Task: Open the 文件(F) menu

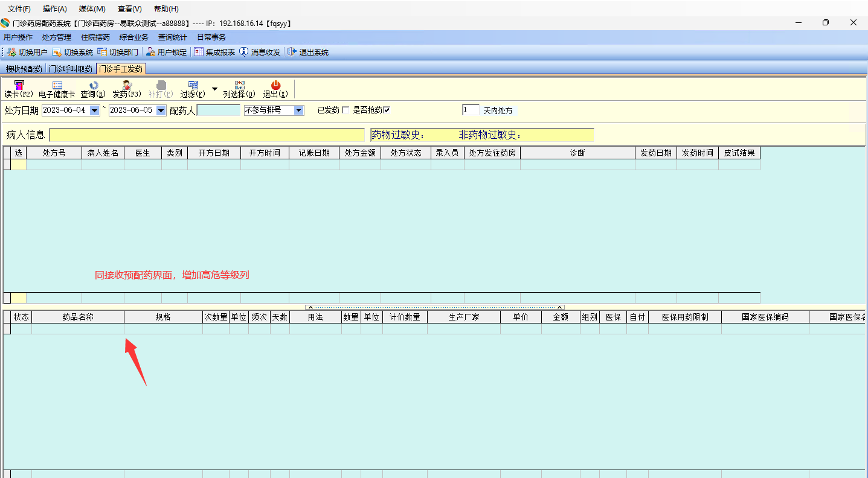Action: coord(19,9)
